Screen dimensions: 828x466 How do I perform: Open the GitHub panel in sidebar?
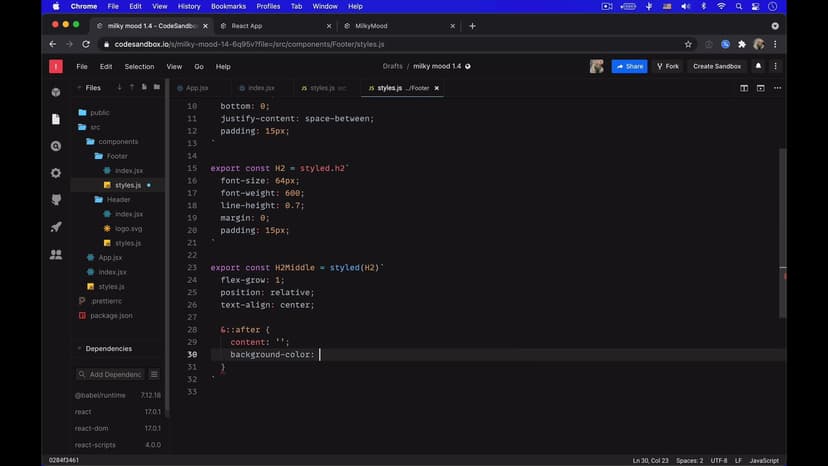click(x=56, y=200)
